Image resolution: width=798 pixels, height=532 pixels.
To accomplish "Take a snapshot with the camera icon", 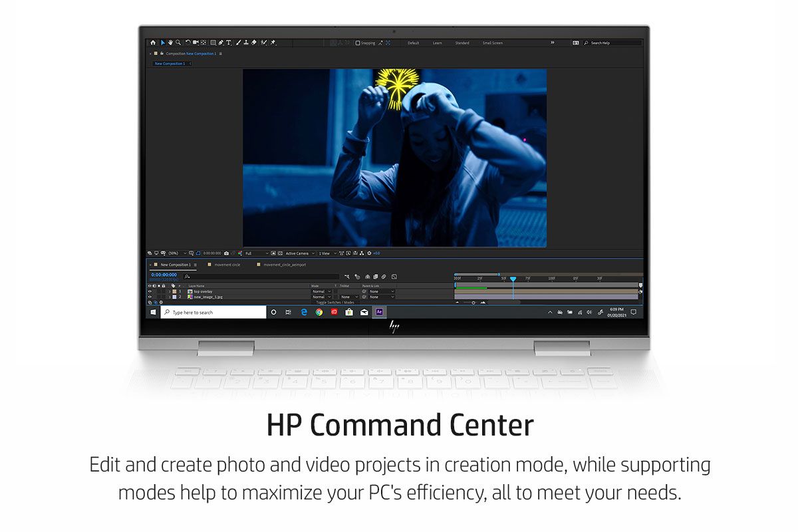I will click(x=227, y=253).
